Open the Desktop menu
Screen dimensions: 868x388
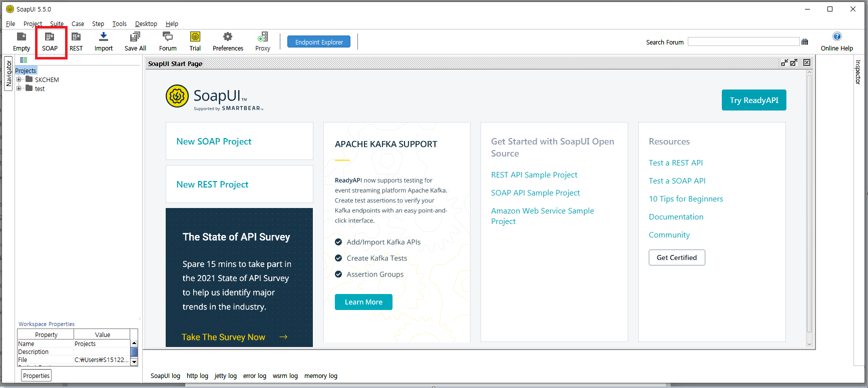point(146,23)
